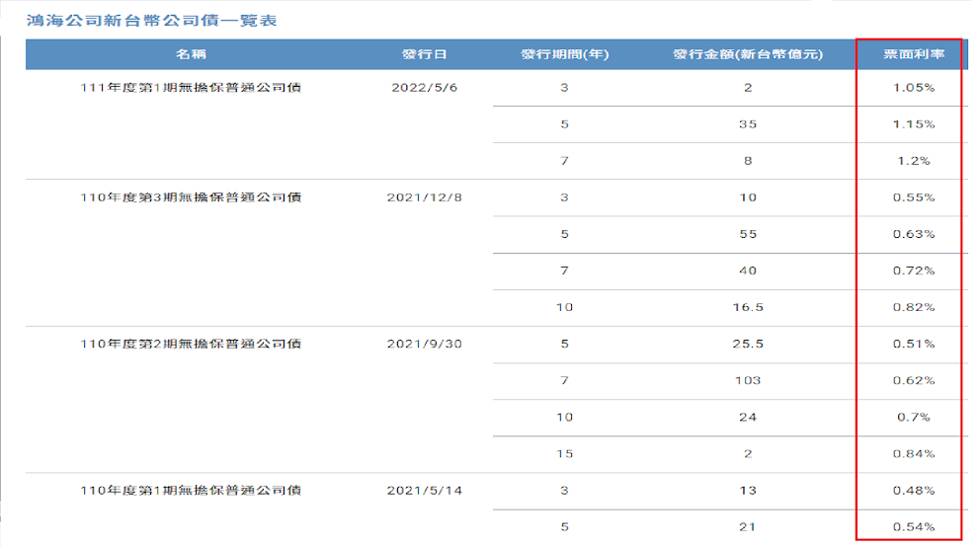Click period 5 years in the 0.54% row
Image resolution: width=980 pixels, height=546 pixels.
(565, 527)
